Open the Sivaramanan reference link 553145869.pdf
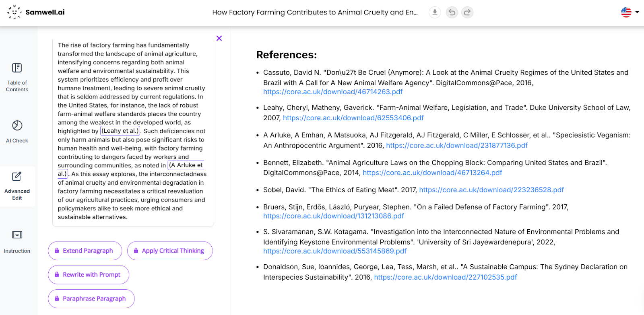This screenshot has width=644, height=315. coord(335,251)
